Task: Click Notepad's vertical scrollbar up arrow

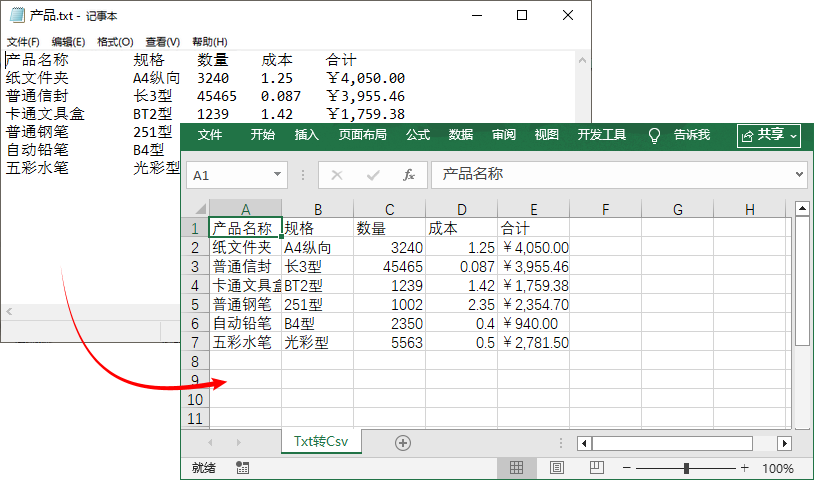Action: click(582, 61)
